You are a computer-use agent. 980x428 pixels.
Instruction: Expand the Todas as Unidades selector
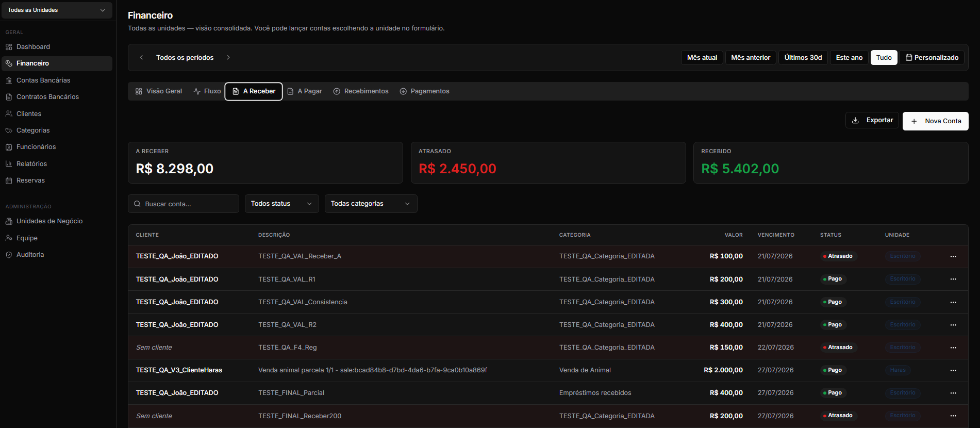57,10
